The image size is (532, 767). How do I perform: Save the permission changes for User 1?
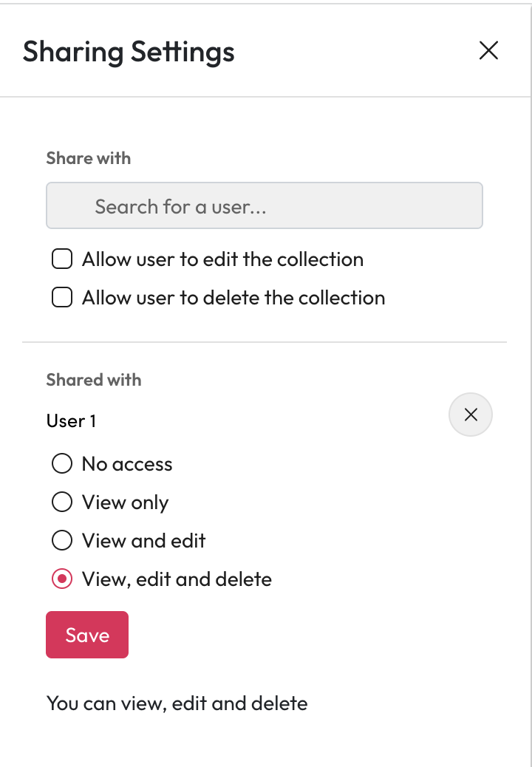(x=86, y=634)
